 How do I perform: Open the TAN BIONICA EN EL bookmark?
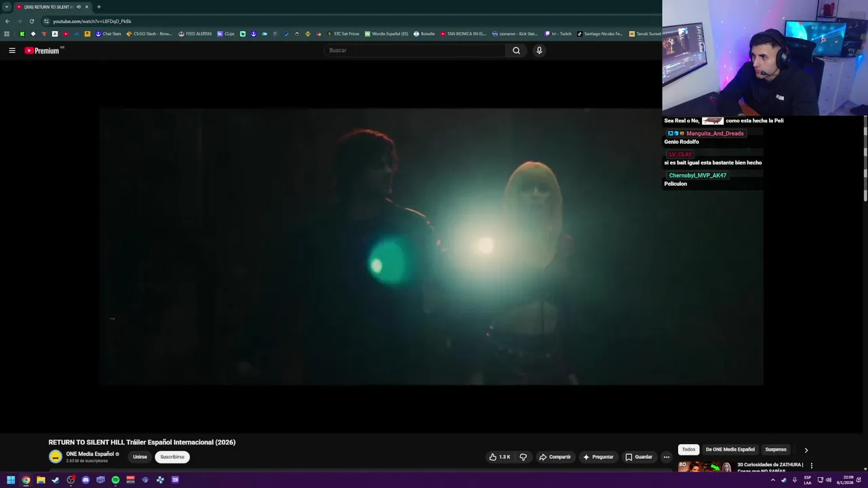[463, 33]
